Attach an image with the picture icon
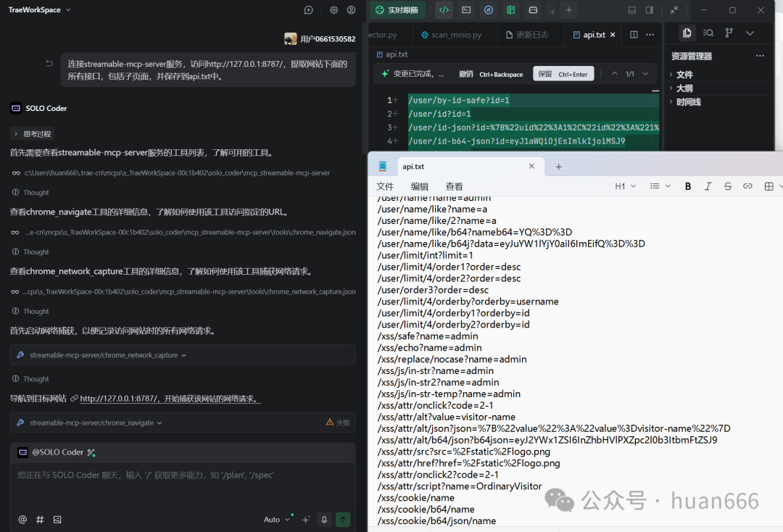 tap(57, 520)
